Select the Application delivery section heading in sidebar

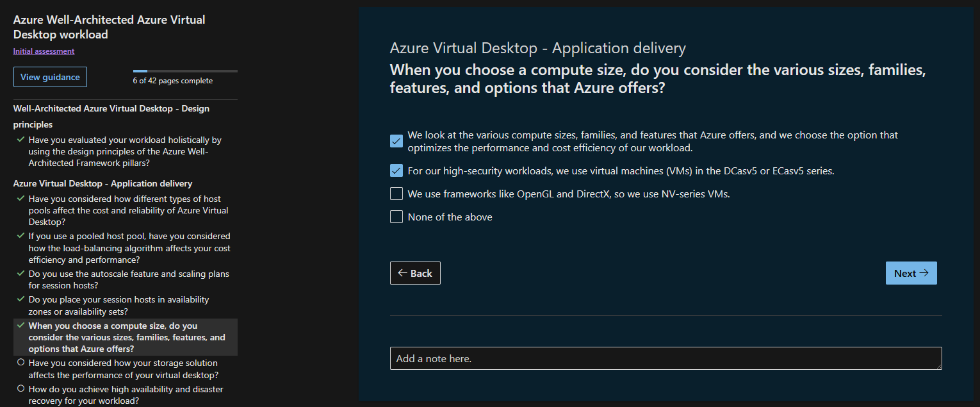[102, 183]
